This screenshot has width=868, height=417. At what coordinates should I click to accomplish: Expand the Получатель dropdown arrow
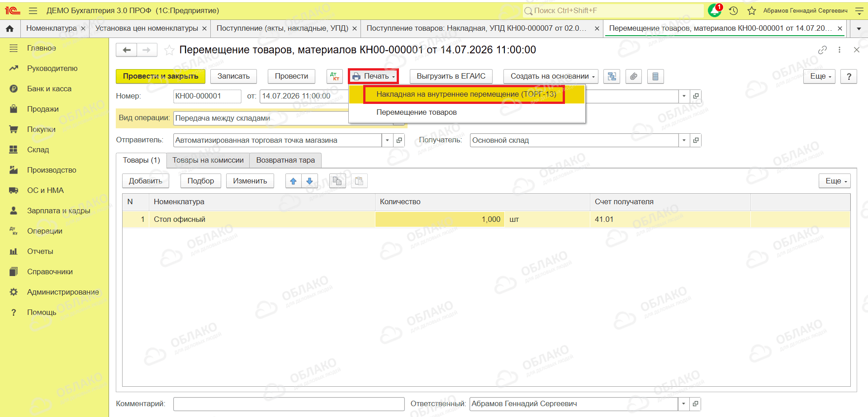pos(684,141)
